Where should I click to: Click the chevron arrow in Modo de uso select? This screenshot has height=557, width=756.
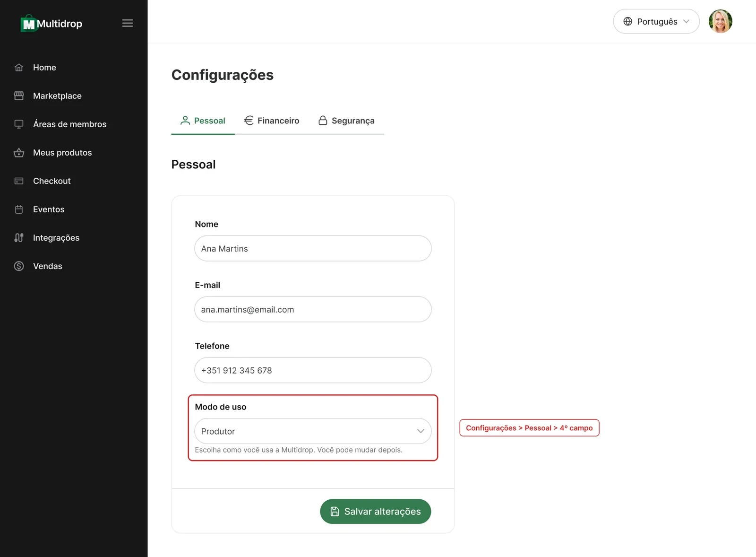421,431
